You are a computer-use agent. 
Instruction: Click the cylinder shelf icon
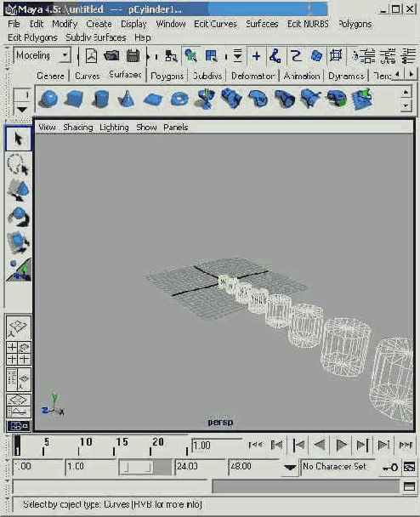point(100,99)
